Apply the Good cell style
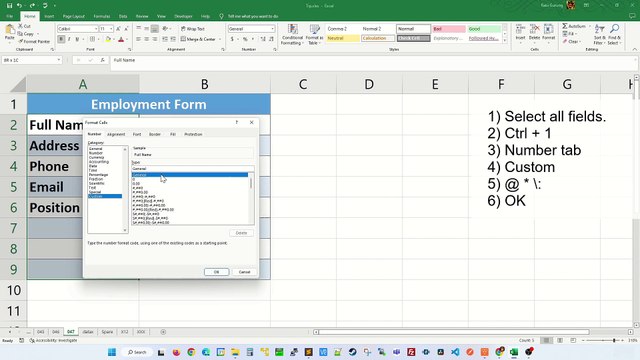This screenshot has width=640, height=360. pos(484,29)
